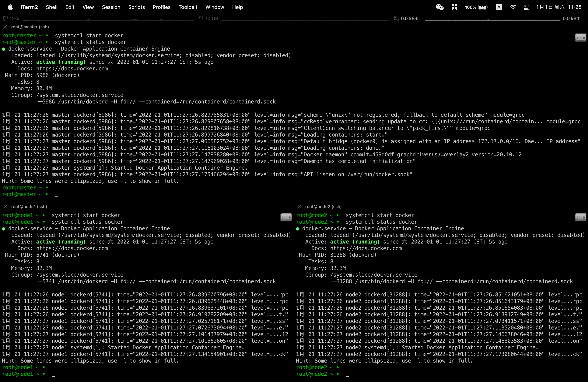The height and width of the screenshot is (382, 588).
Task: Open the Scripts menu
Action: [x=137, y=7]
